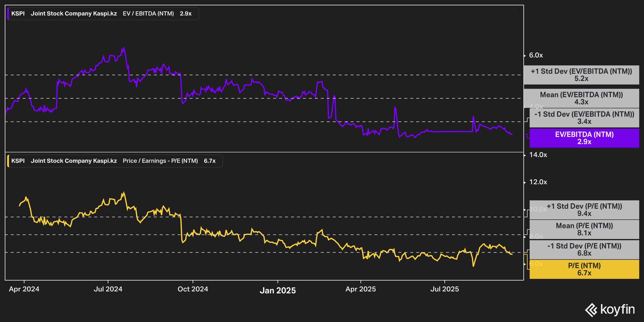The width and height of the screenshot is (644, 322).
Task: Open the Price / Earnings - P/E (NTM) metric label
Action: [160, 161]
